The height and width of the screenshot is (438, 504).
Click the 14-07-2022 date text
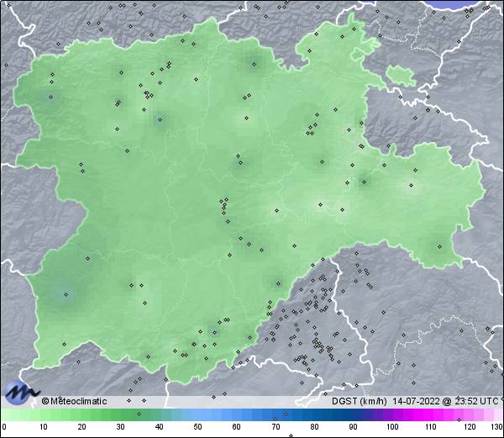pos(417,401)
